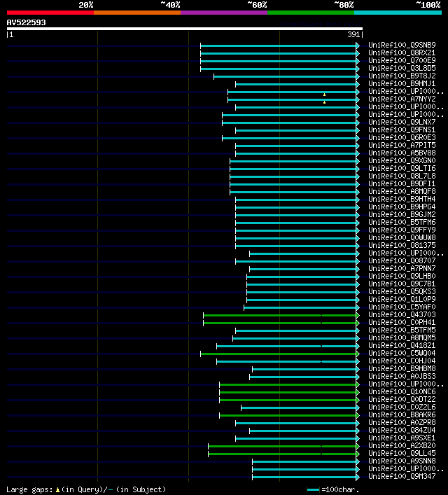Click the cyan ~100% identity legend segment

(x=398, y=13)
